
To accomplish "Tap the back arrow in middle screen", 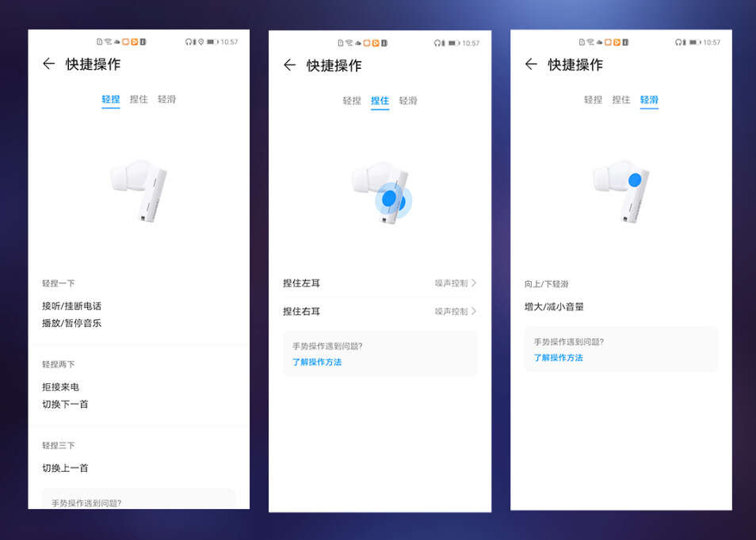I will [x=290, y=65].
